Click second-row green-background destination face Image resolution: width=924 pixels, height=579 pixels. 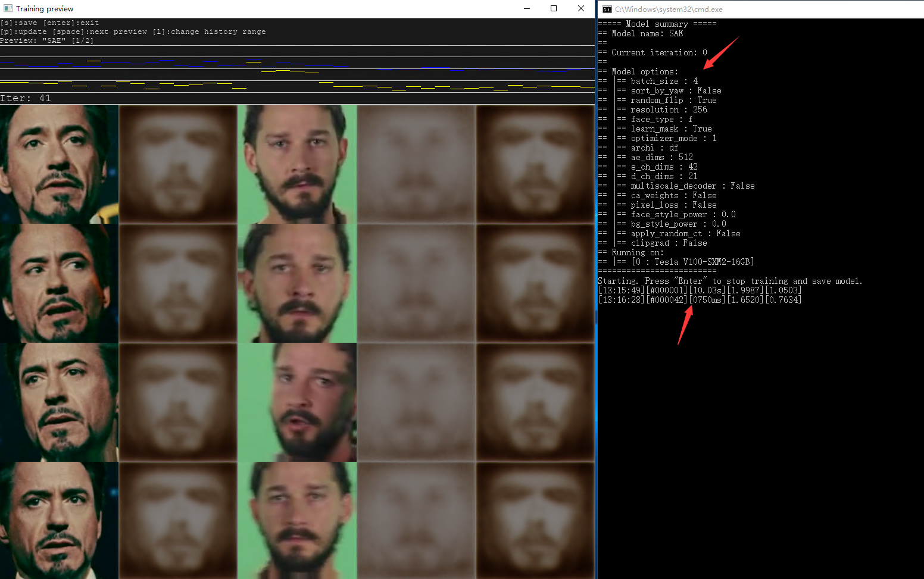(297, 283)
